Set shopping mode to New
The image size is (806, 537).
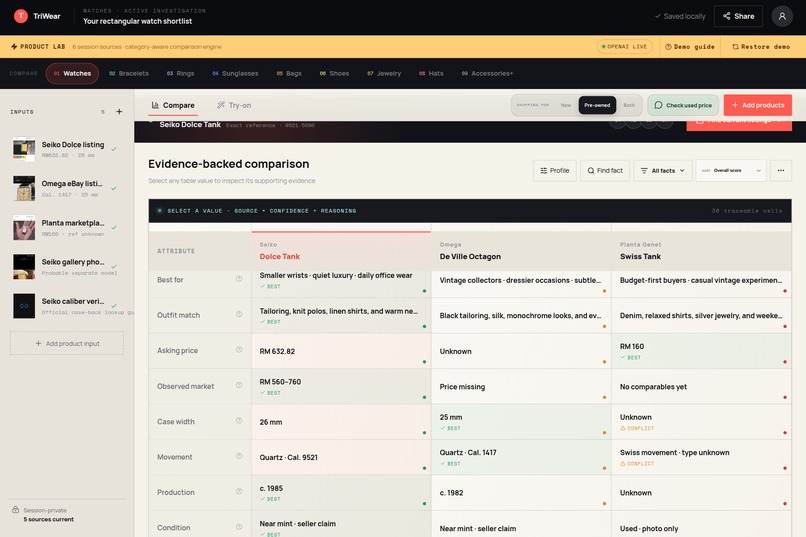click(565, 105)
